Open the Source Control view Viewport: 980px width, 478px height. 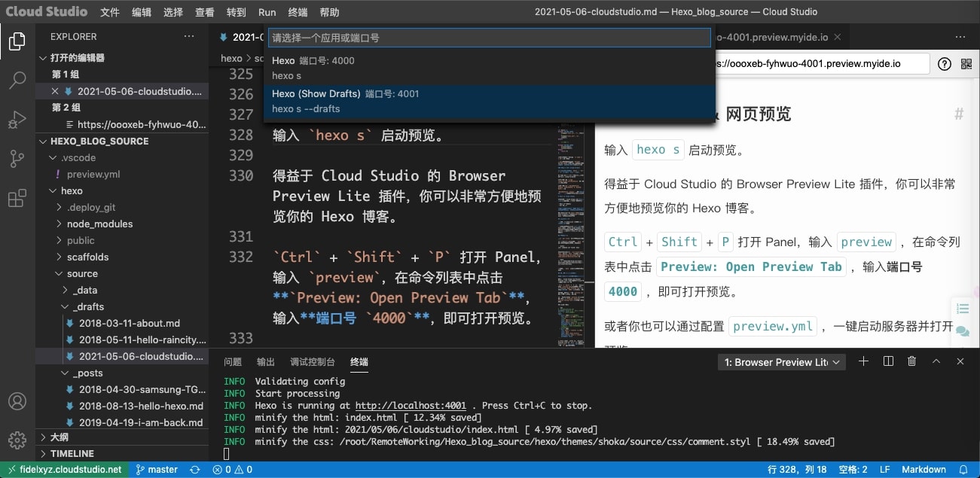17,159
